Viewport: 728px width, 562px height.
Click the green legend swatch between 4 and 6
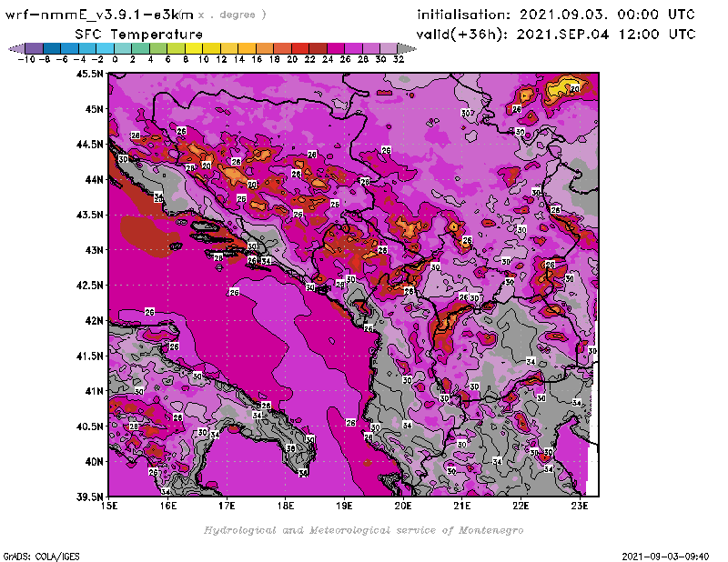click(x=158, y=48)
